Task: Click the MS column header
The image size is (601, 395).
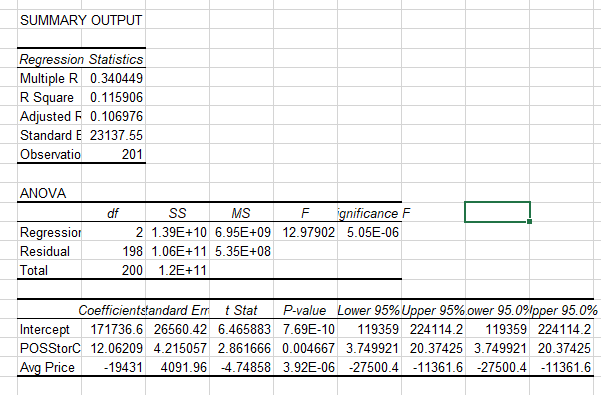Action: click(241, 213)
